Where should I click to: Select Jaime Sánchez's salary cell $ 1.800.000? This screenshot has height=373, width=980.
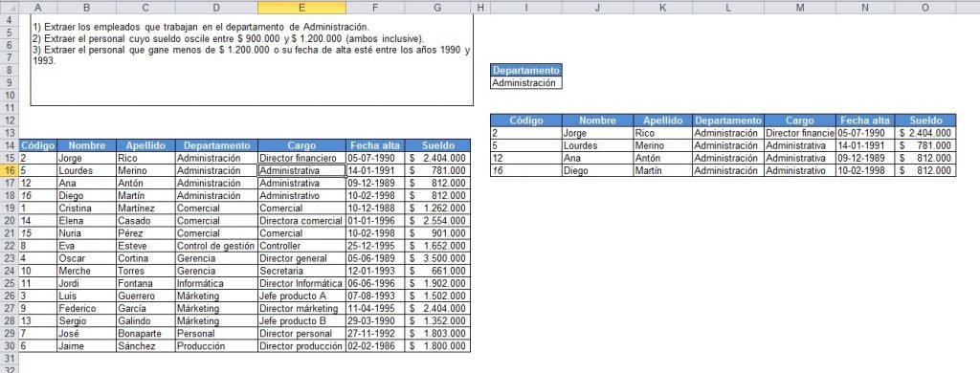[x=436, y=345]
